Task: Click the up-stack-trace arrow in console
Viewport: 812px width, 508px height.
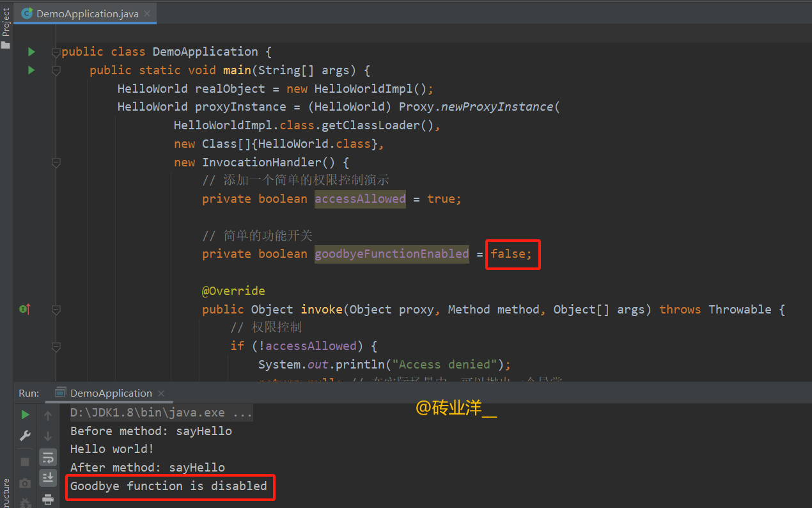Action: click(48, 415)
